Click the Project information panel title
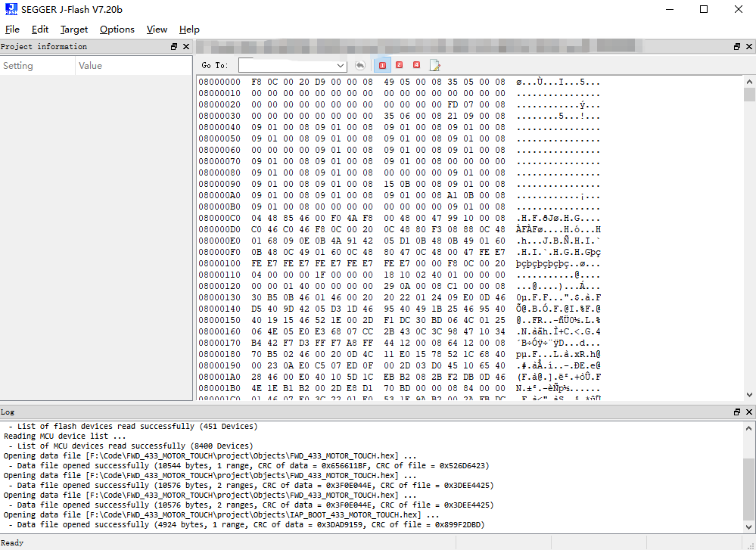756x550 pixels. [44, 46]
